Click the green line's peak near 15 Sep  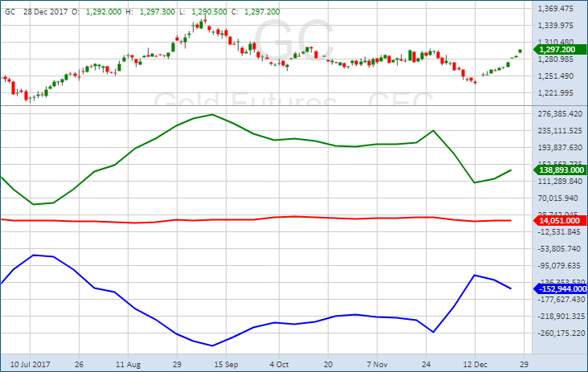213,114
